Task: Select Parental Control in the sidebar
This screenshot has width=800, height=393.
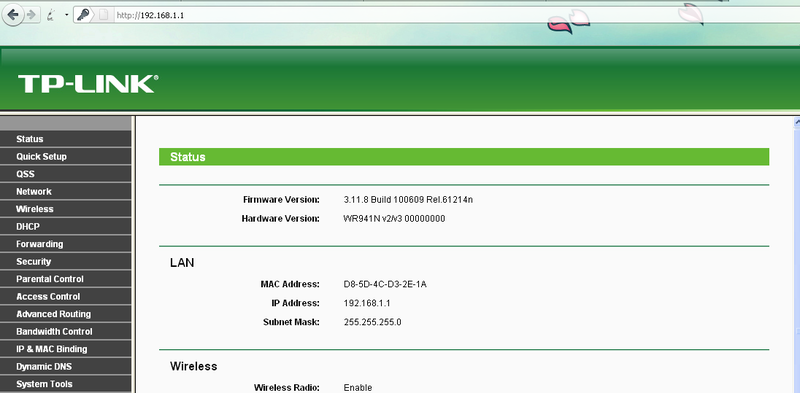Action: coord(66,279)
